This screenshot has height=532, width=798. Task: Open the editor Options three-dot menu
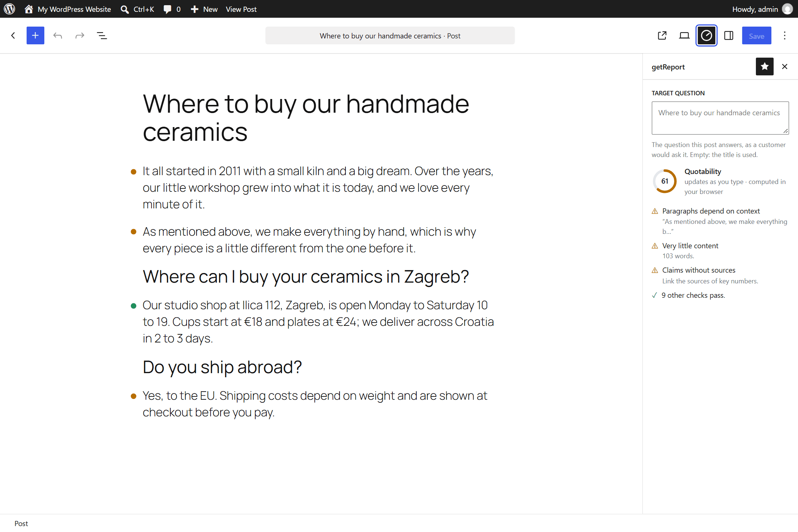(x=785, y=35)
